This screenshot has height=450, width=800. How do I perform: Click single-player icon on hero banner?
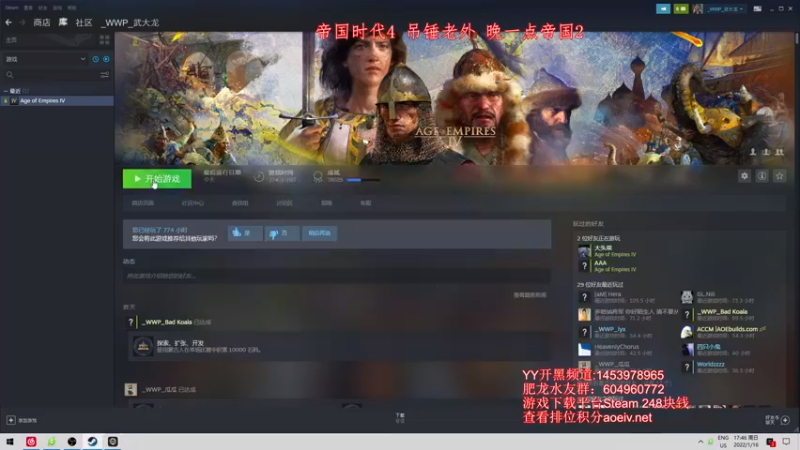[753, 152]
